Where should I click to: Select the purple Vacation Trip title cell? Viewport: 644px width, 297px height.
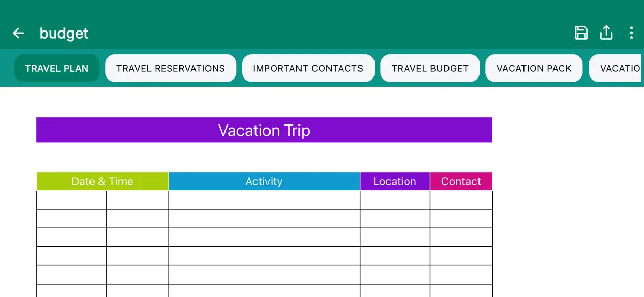click(x=264, y=130)
